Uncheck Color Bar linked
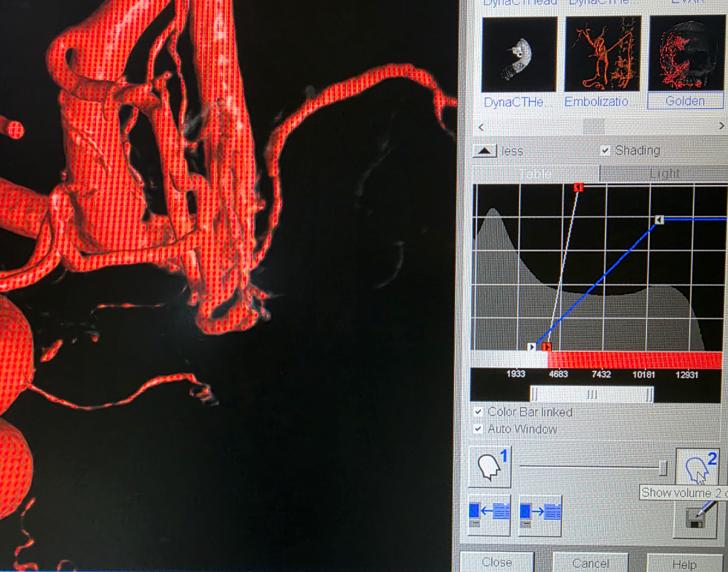The width and height of the screenshot is (728, 572). click(478, 411)
